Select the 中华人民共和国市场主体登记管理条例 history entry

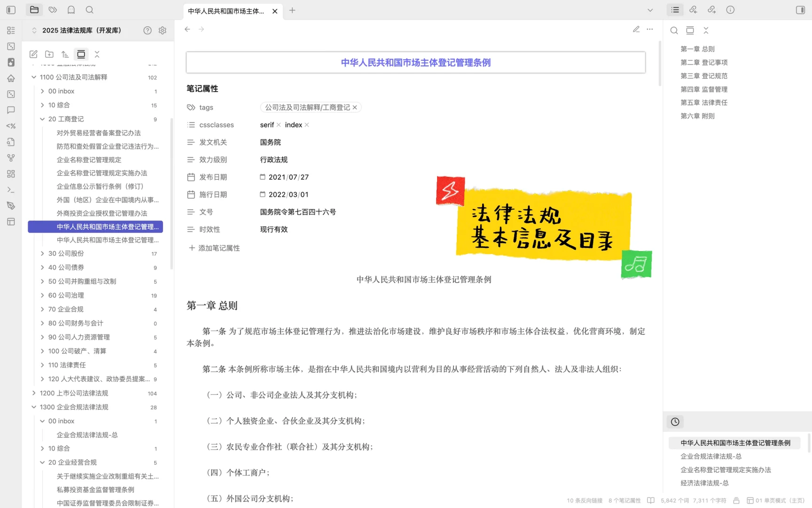coord(735,443)
